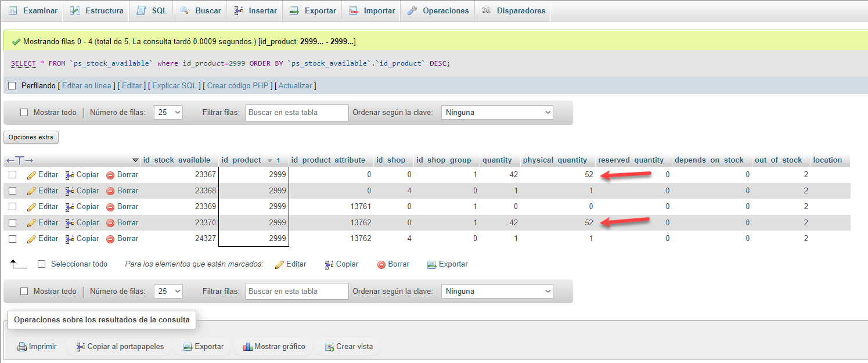
Task: Open the Número de filas dropdown showing 25
Action: click(168, 112)
